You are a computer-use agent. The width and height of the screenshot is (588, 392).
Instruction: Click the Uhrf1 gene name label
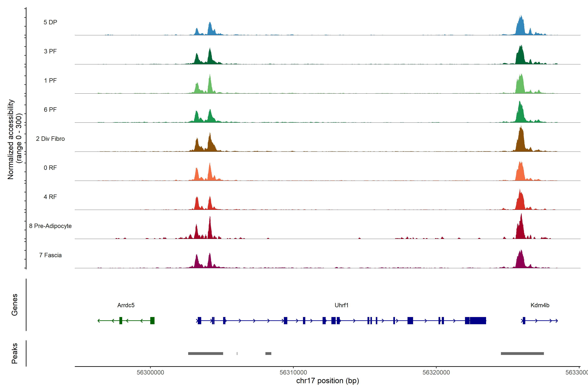342,305
